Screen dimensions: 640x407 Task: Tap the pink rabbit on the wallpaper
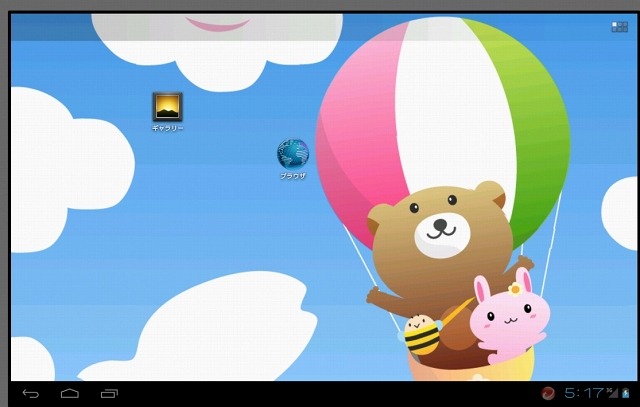point(508,318)
